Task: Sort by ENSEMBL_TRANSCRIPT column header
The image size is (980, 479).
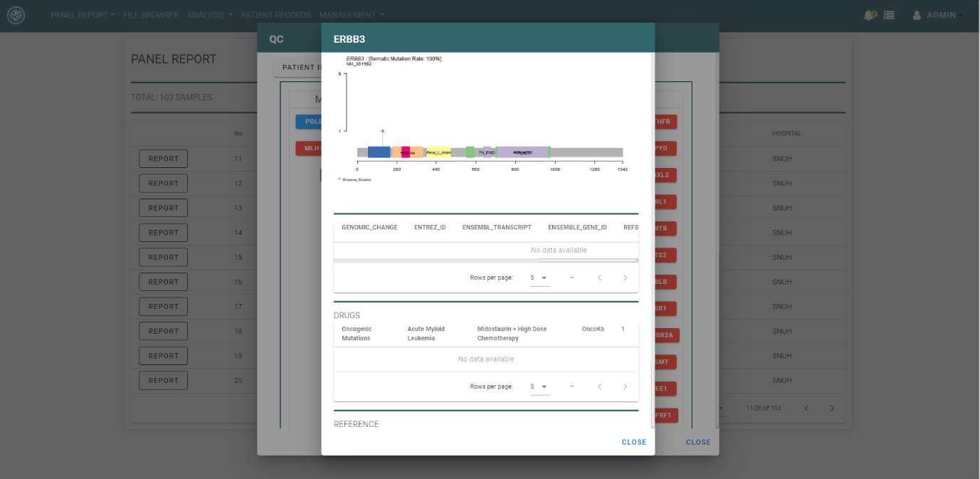Action: tap(496, 227)
